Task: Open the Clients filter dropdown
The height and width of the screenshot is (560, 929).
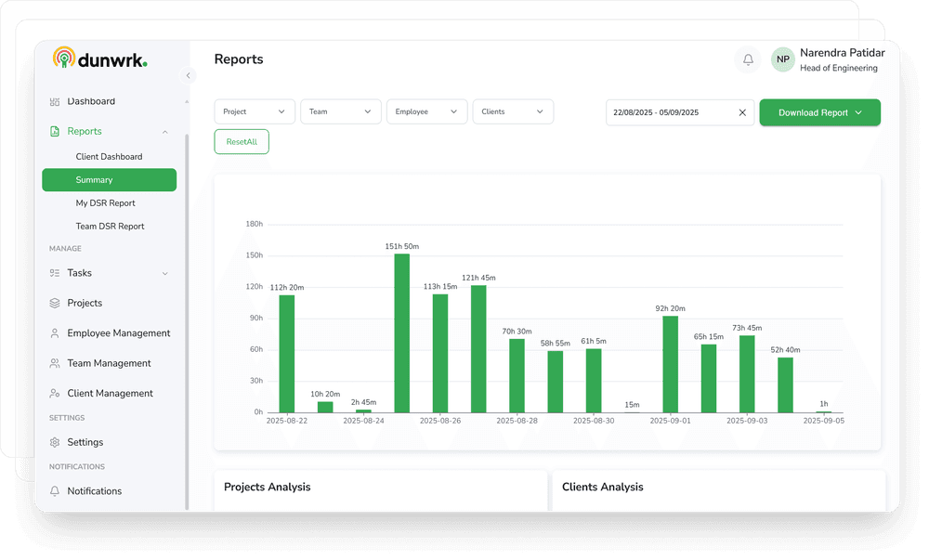Action: 513,111
